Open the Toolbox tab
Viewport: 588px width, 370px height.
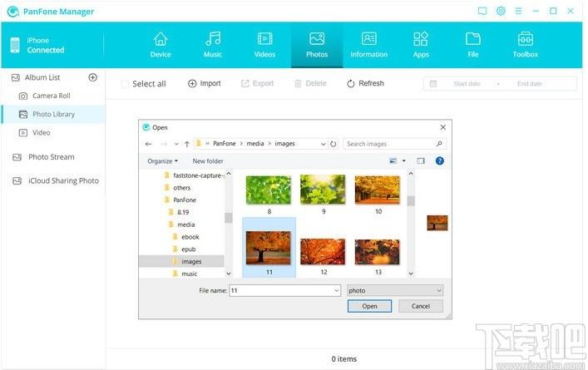525,45
